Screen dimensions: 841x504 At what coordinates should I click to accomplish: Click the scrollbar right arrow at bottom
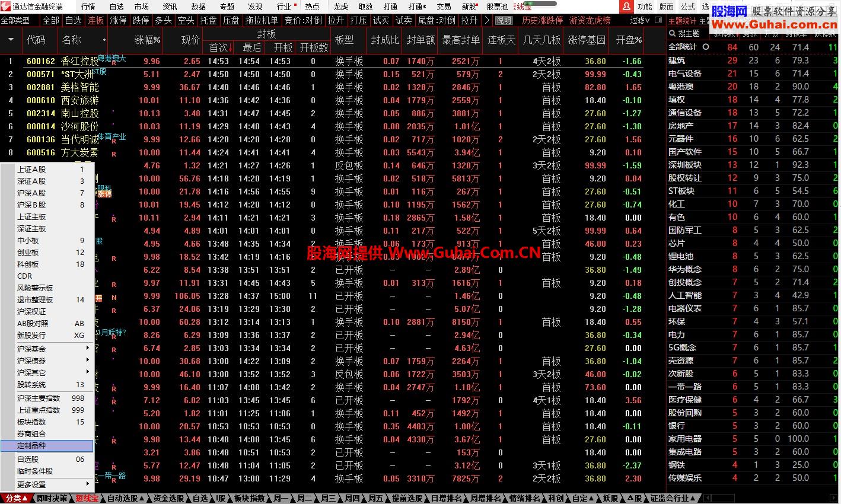point(834,498)
